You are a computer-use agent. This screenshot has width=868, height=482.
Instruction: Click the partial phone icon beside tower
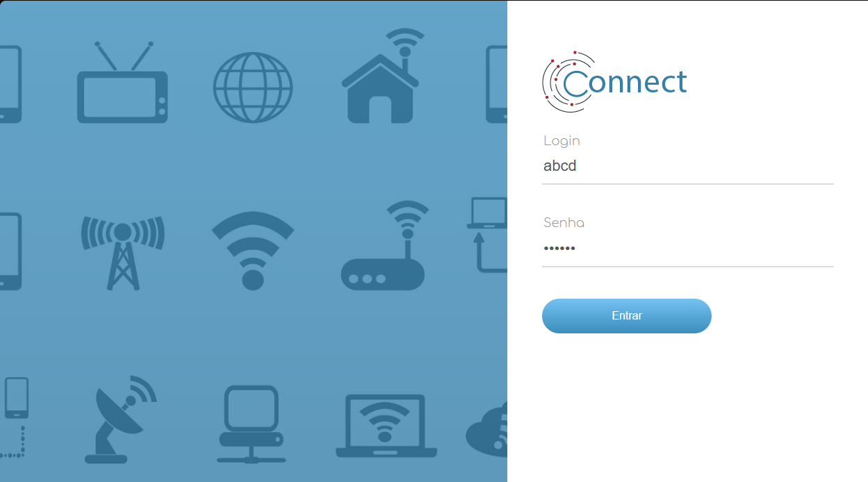[10, 251]
